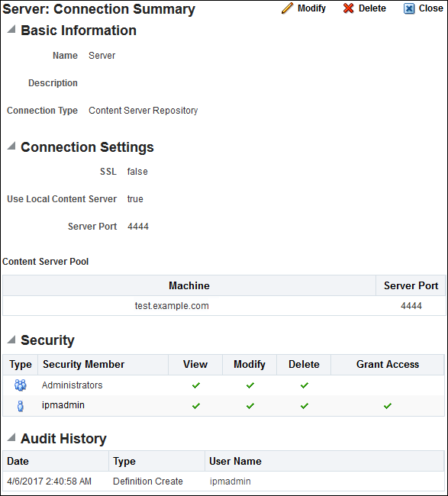The width and height of the screenshot is (448, 496).
Task: Click the Server Port column header
Action: tap(411, 285)
